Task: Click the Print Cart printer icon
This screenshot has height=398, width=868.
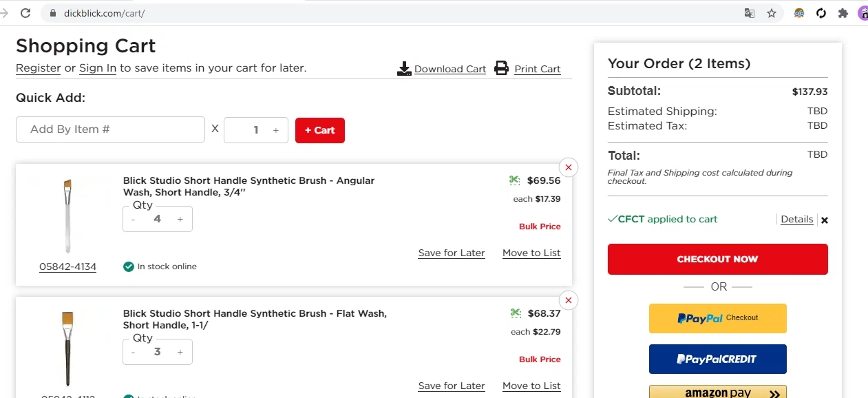Action: pos(502,68)
